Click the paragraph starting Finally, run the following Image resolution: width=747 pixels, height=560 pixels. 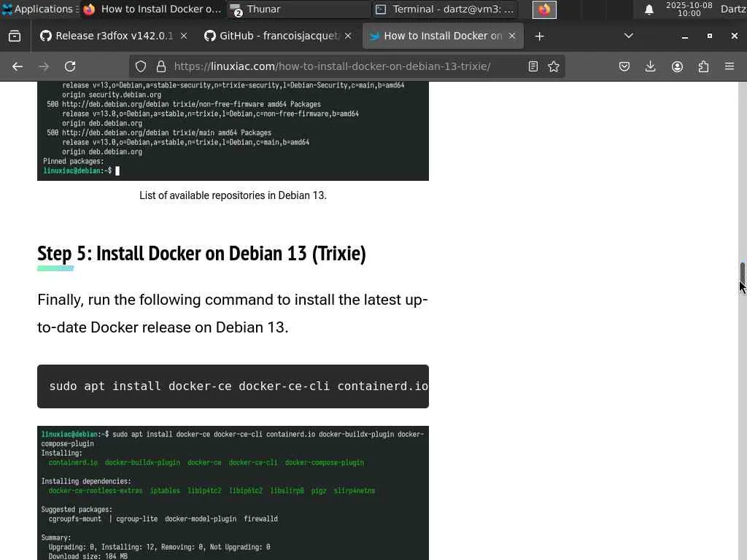point(233,314)
